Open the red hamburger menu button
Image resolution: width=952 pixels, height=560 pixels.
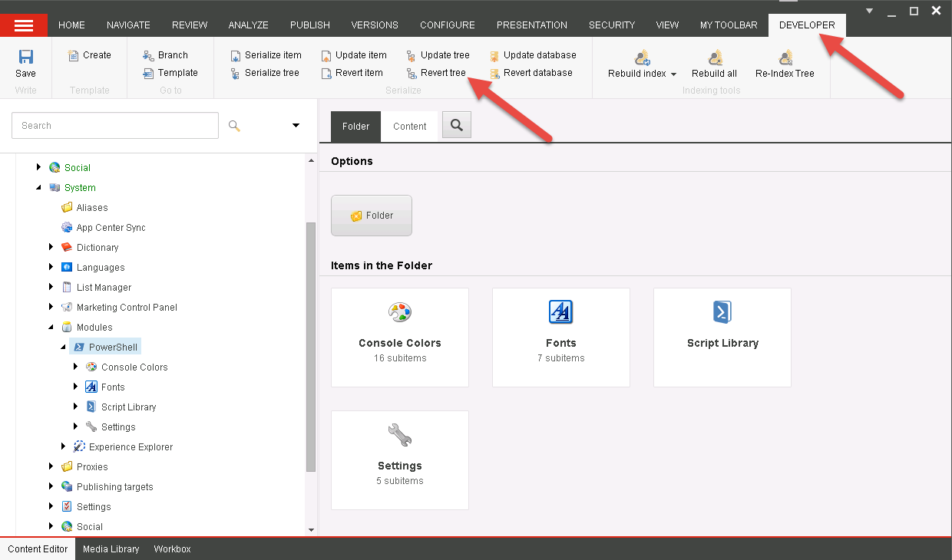[24, 25]
